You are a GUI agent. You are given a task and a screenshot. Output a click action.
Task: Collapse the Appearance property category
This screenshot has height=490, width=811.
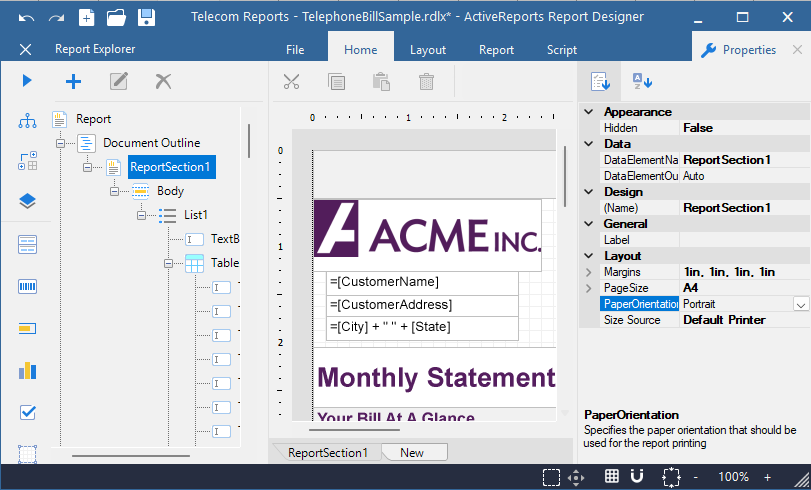pos(589,112)
